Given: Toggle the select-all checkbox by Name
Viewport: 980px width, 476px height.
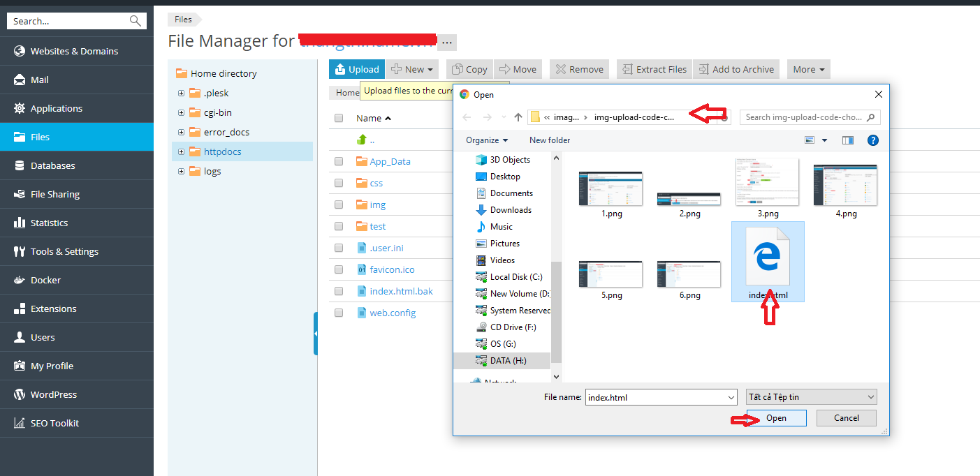Looking at the screenshot, I should coord(339,118).
